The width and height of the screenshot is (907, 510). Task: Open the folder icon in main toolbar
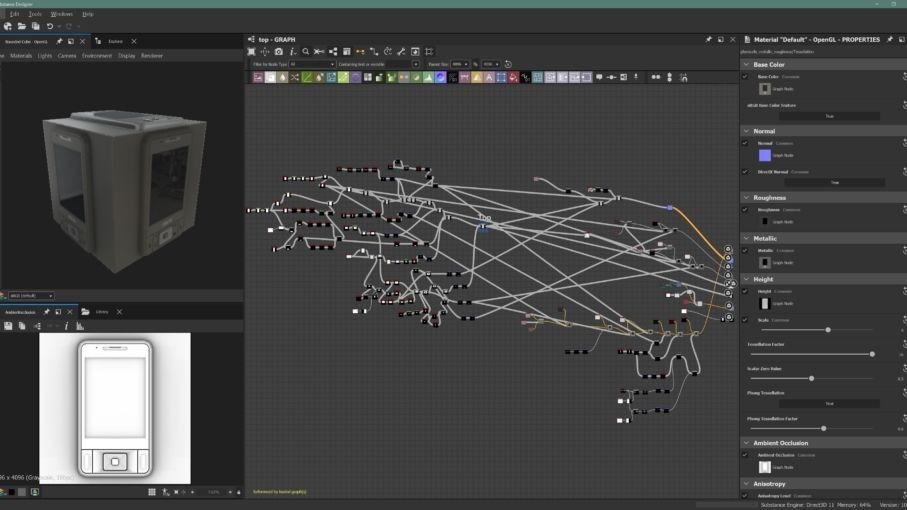point(21,26)
